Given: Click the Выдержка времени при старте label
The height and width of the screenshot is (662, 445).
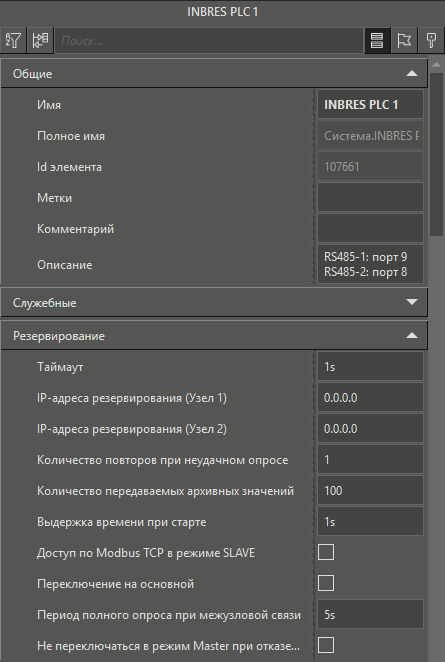Looking at the screenshot, I should (122, 522).
